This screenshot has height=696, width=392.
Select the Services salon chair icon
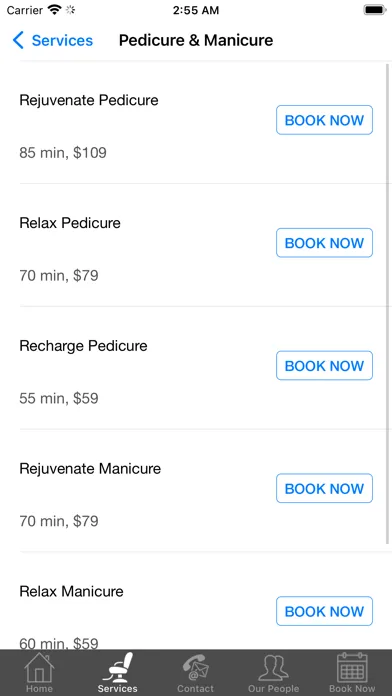click(118, 667)
